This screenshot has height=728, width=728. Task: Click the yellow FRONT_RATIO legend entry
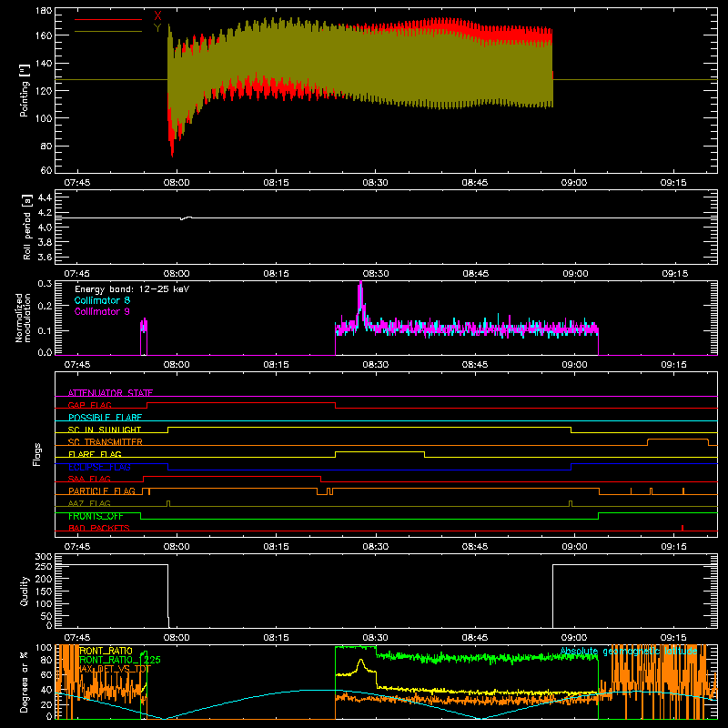click(x=106, y=651)
